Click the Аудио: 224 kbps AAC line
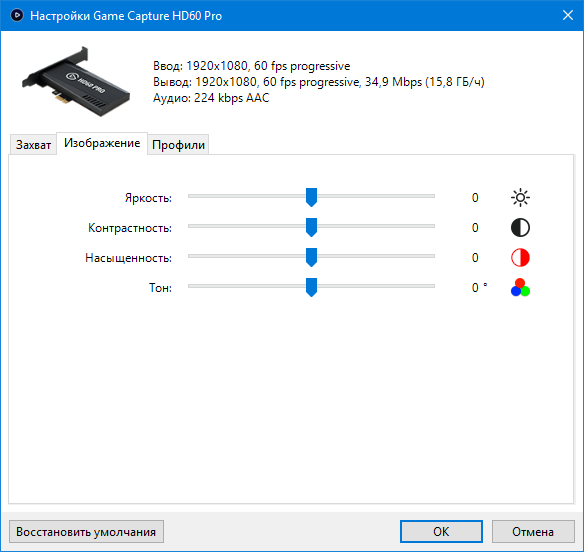The width and height of the screenshot is (584, 552). [211, 98]
